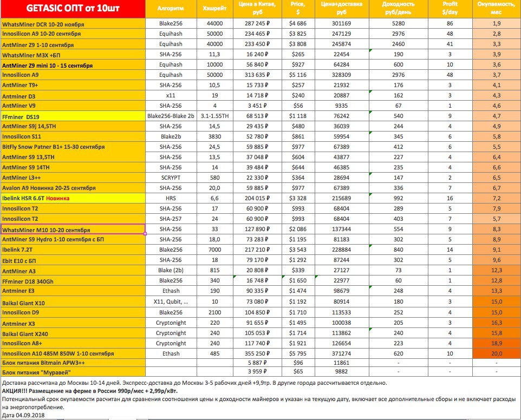Select the 'Ibelink HSR 6.6T Новинка' cell
This screenshot has height=420, width=521.
(73, 199)
